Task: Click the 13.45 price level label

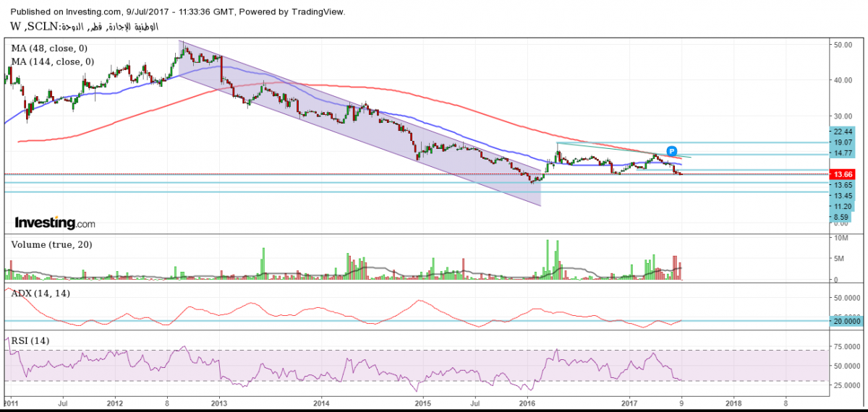Action: 843,196
